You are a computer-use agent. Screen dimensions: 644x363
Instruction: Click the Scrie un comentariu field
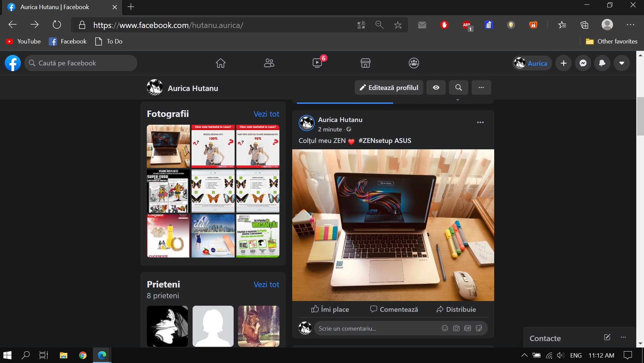377,328
